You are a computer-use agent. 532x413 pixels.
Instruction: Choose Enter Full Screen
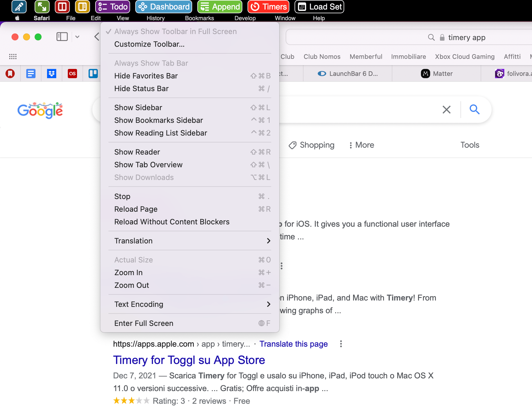click(190, 323)
